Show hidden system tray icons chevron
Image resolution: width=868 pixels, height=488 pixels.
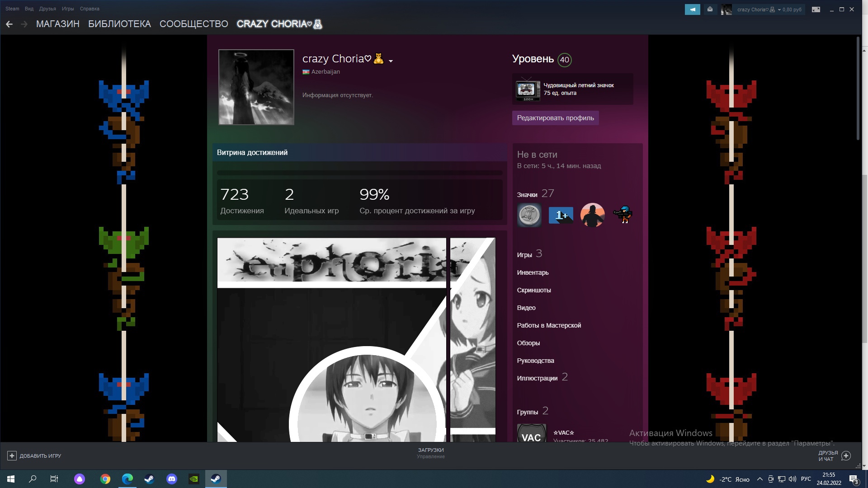[760, 479]
